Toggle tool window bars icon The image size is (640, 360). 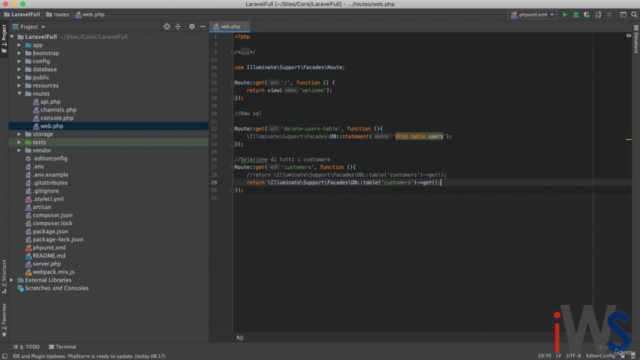tap(4, 356)
